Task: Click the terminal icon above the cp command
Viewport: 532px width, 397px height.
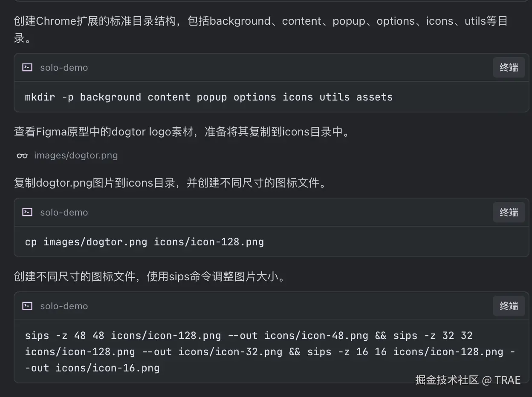Action: click(27, 212)
